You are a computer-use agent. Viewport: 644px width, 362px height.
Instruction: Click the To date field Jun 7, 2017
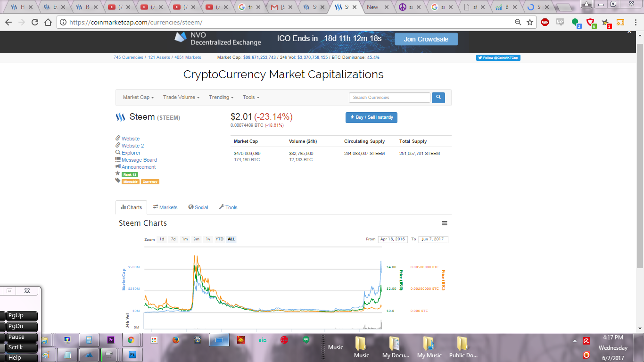coord(433,239)
